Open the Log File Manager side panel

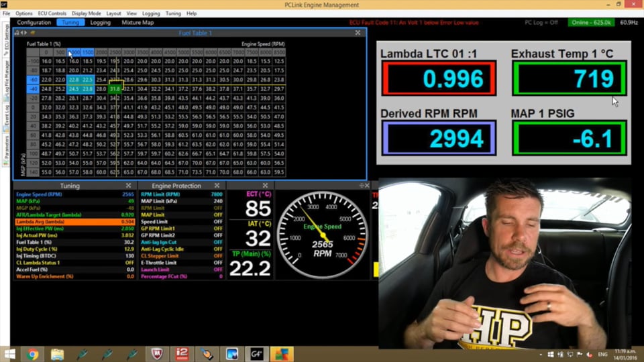6,80
